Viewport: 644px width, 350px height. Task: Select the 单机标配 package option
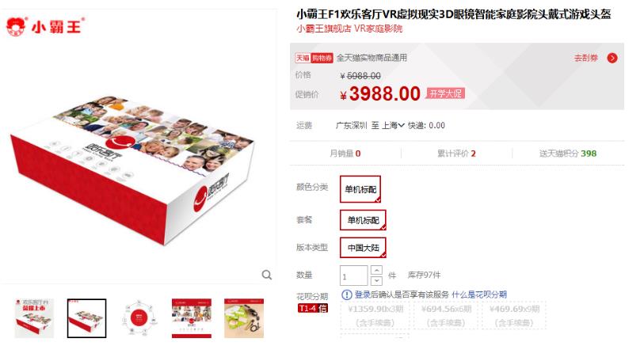(x=363, y=220)
